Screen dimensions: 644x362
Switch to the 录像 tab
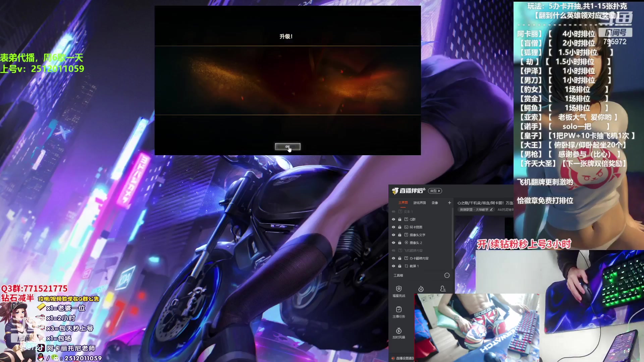pyautogui.click(x=435, y=203)
